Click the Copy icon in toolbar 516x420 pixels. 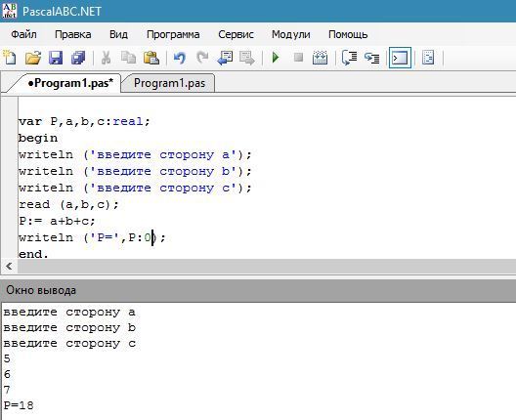[128, 58]
